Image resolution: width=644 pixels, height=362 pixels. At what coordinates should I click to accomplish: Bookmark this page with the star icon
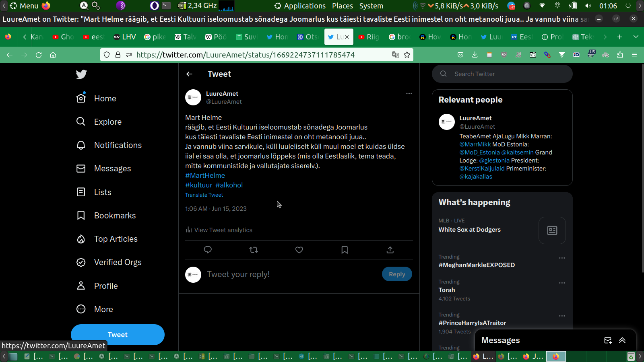407,55
